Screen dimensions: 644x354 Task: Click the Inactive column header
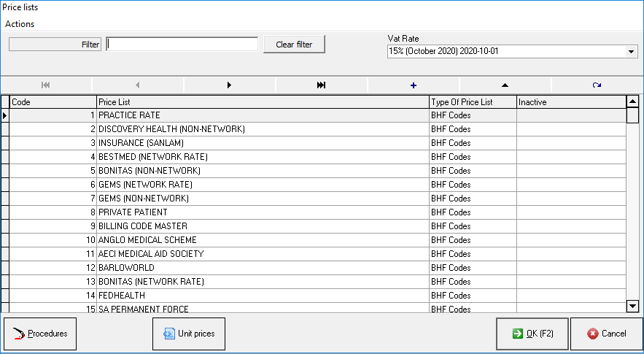[571, 102]
